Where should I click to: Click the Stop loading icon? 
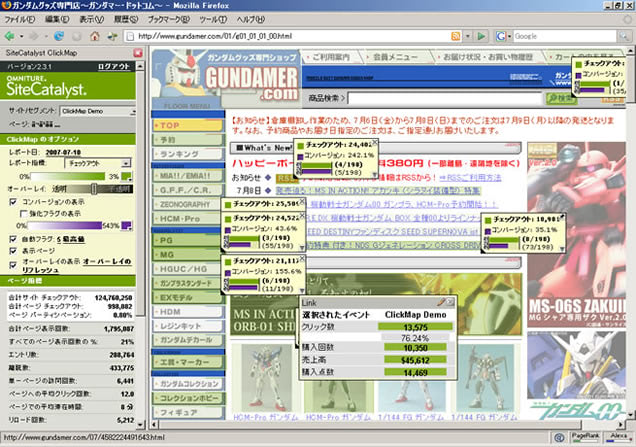[77, 36]
